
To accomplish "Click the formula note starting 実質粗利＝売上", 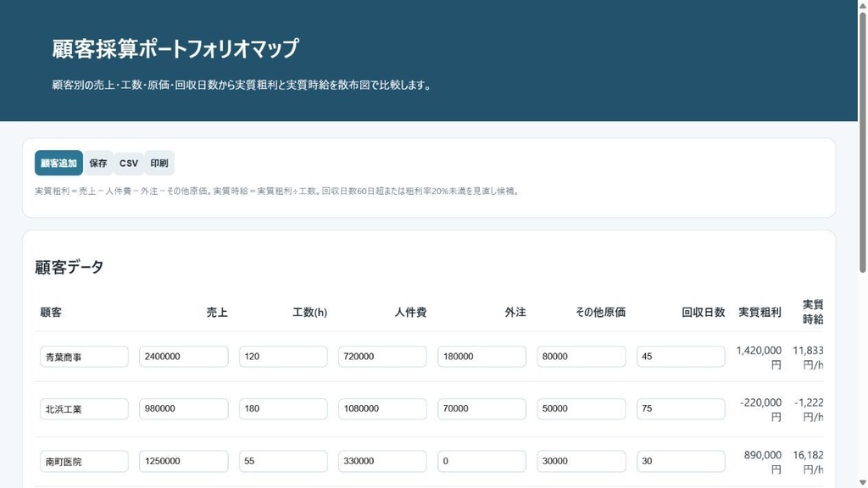I will coord(277,191).
